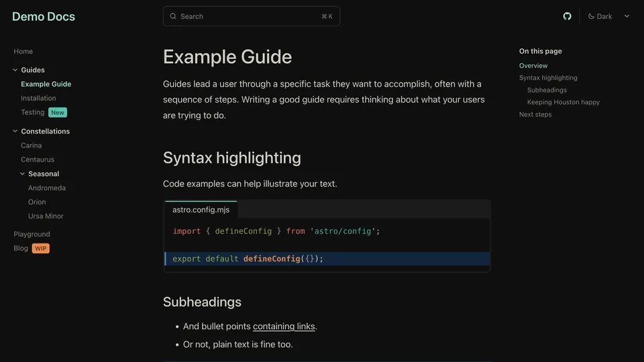Collapse the Seasonal subgroup
The width and height of the screenshot is (644, 362).
point(23,174)
